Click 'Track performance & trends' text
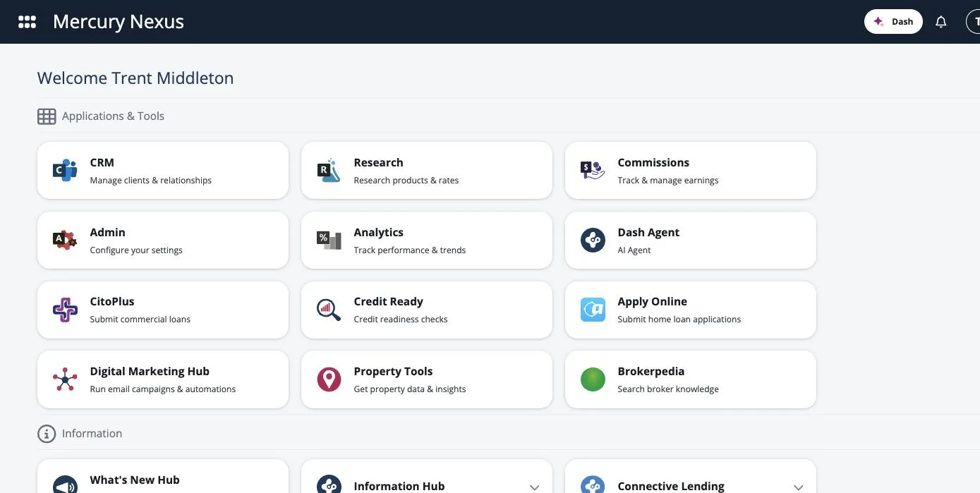This screenshot has width=980, height=493. tap(409, 250)
